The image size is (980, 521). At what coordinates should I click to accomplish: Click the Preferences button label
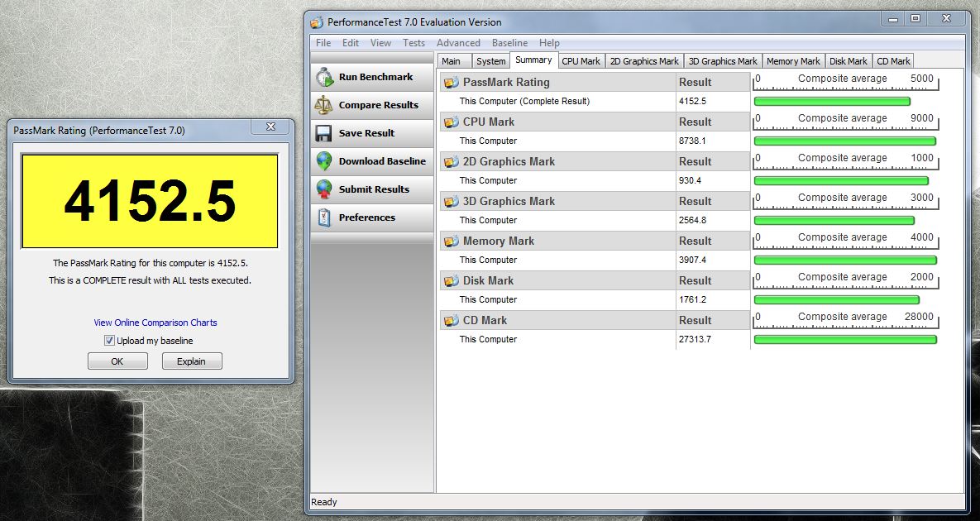pyautogui.click(x=367, y=217)
